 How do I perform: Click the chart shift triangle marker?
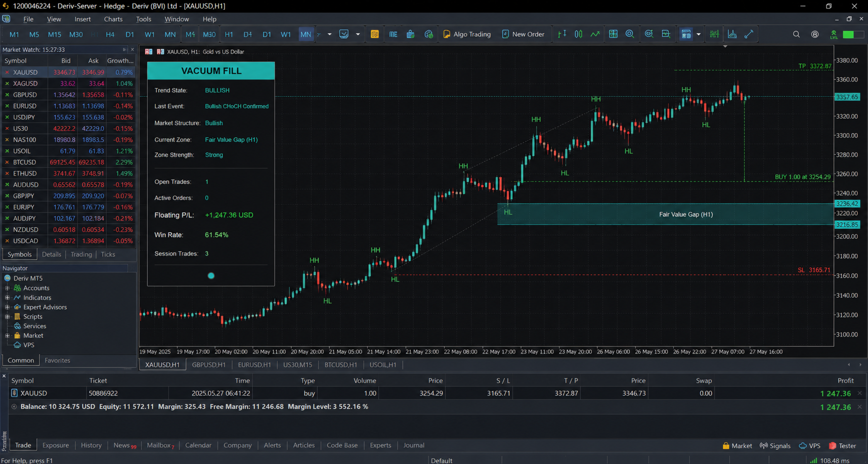[725, 47]
